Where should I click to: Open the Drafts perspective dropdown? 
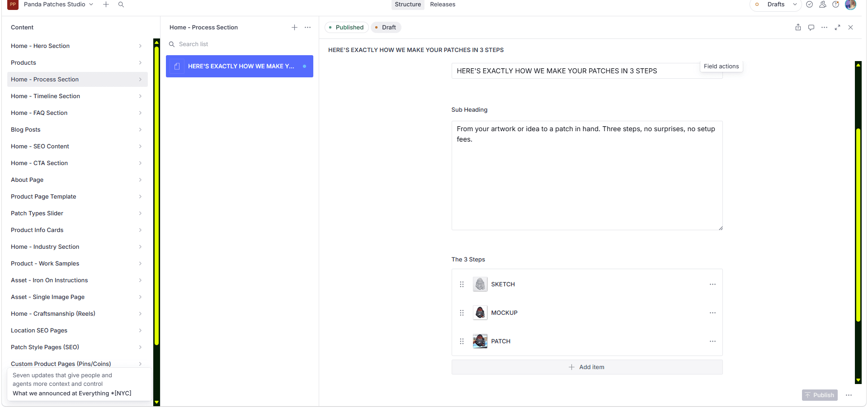click(x=776, y=5)
